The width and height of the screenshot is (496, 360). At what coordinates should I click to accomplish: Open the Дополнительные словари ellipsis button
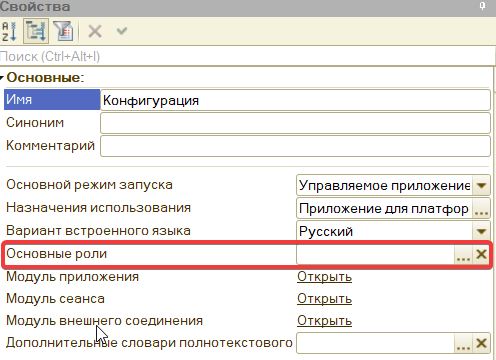[x=463, y=343]
